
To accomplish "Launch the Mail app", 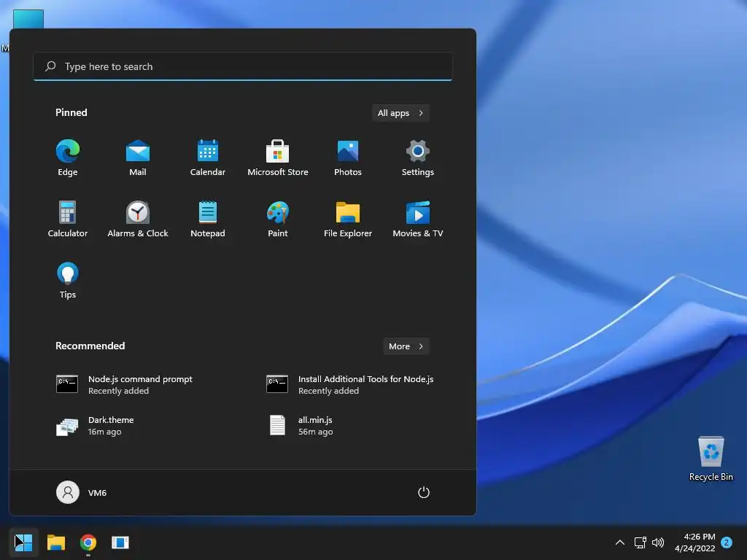I will (x=138, y=158).
